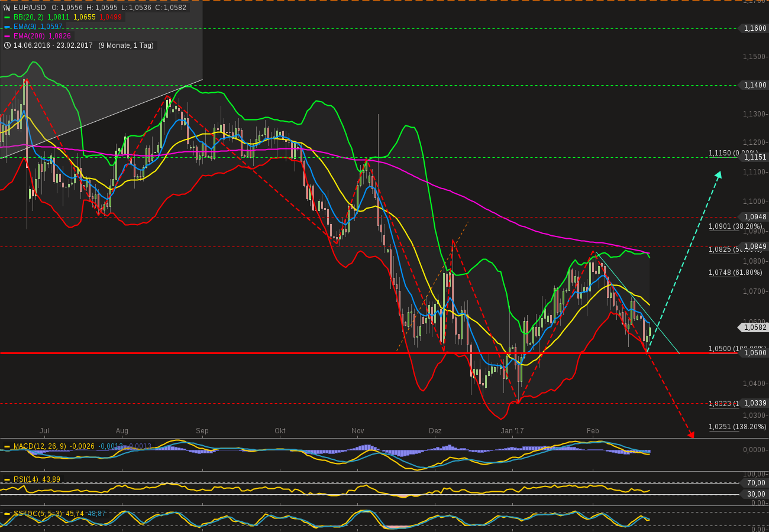Click the EMA(200) value 1,0826
769x532 pixels.
pos(61,36)
